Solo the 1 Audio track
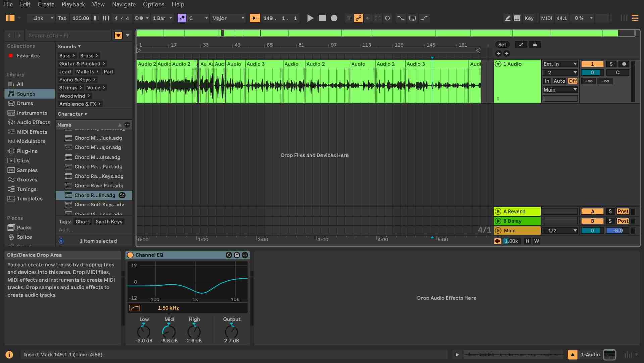 point(611,64)
